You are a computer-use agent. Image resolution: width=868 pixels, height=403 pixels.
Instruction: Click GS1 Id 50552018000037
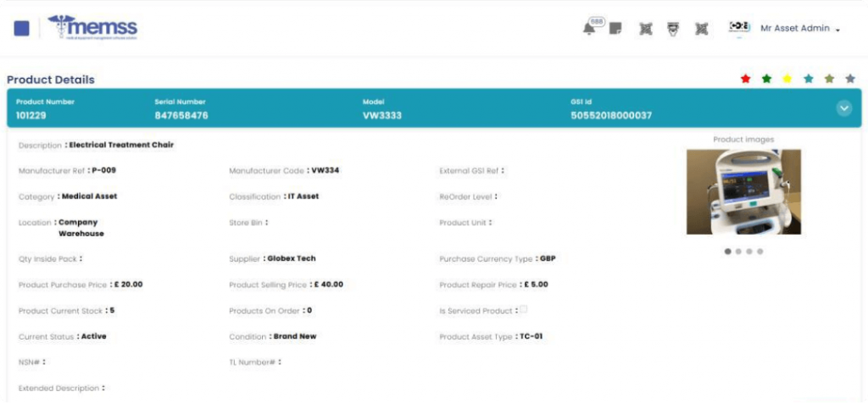point(611,116)
